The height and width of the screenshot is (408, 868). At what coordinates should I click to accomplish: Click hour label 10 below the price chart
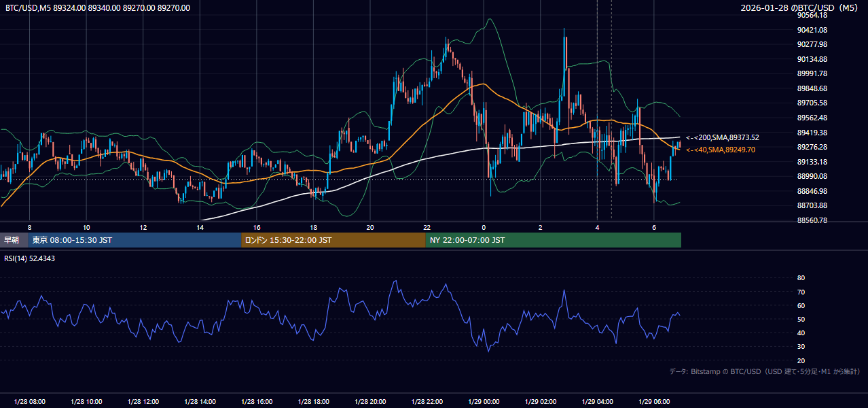[86, 227]
